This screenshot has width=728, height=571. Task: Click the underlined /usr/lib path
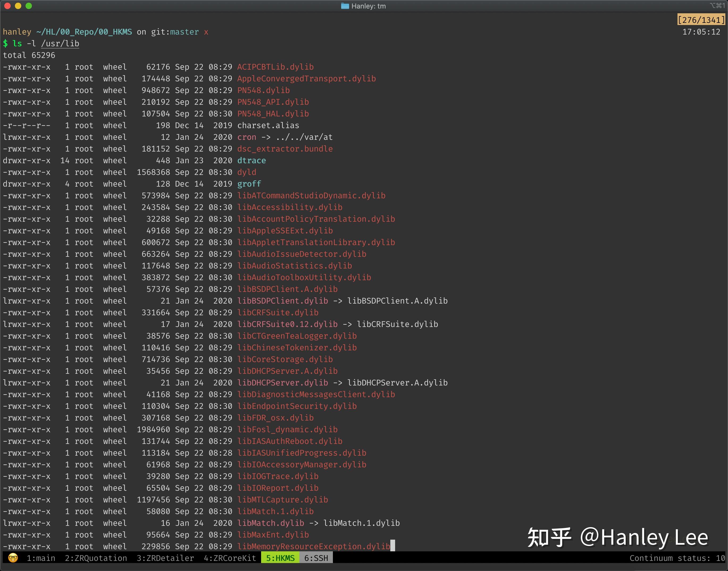(60, 43)
